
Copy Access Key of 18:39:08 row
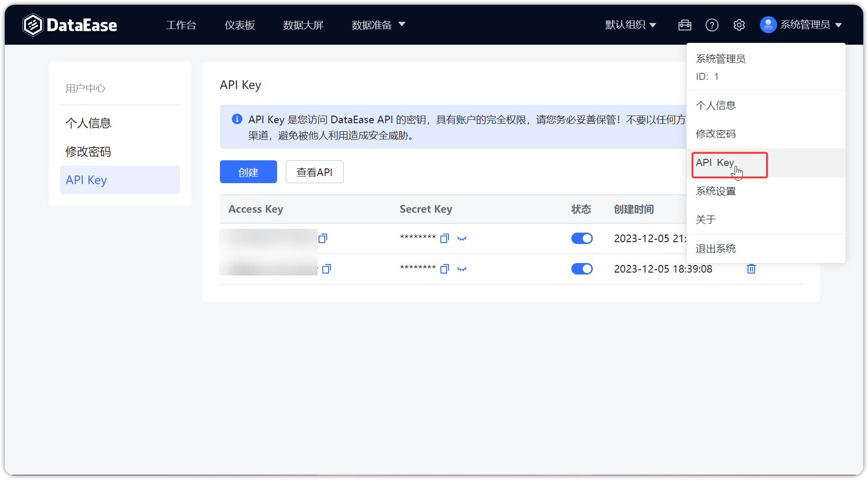point(327,269)
